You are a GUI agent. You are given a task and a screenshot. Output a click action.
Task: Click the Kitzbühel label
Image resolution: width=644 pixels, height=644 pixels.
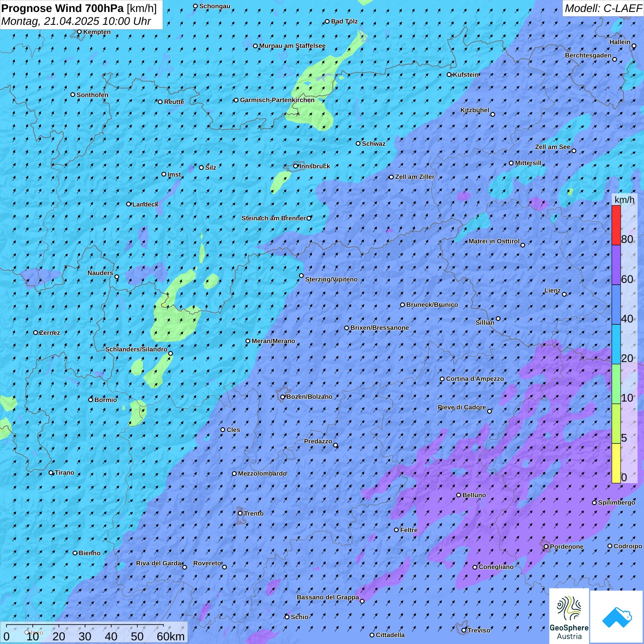(475, 110)
